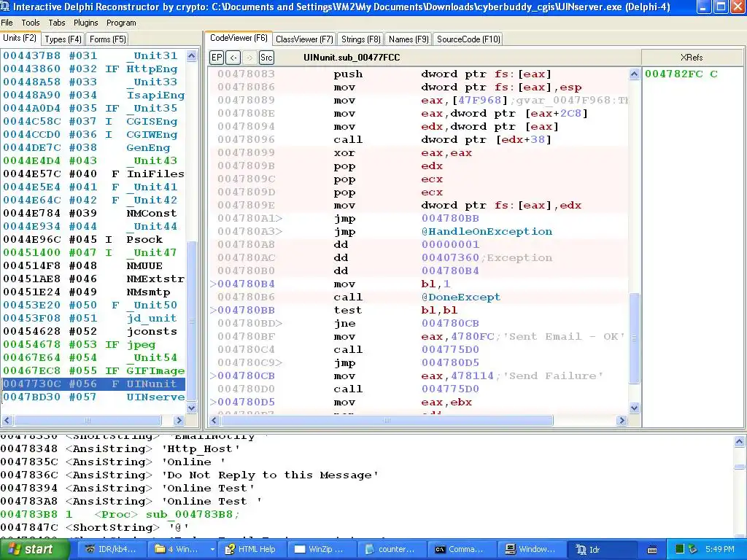Select the NMConst unit row
This screenshot has width=747, height=560.
93,214
